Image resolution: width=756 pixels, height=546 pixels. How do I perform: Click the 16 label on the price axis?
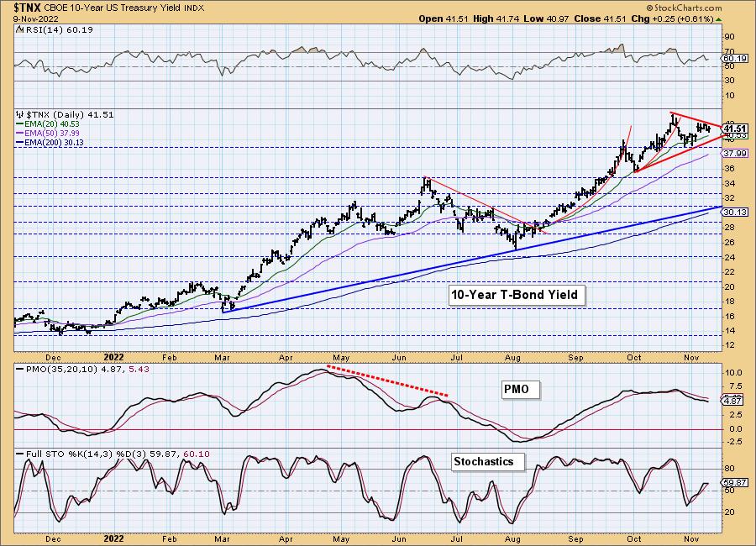click(729, 317)
